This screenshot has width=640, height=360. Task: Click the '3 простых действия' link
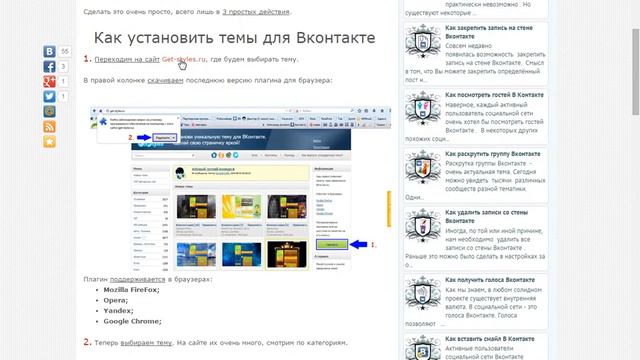click(256, 12)
